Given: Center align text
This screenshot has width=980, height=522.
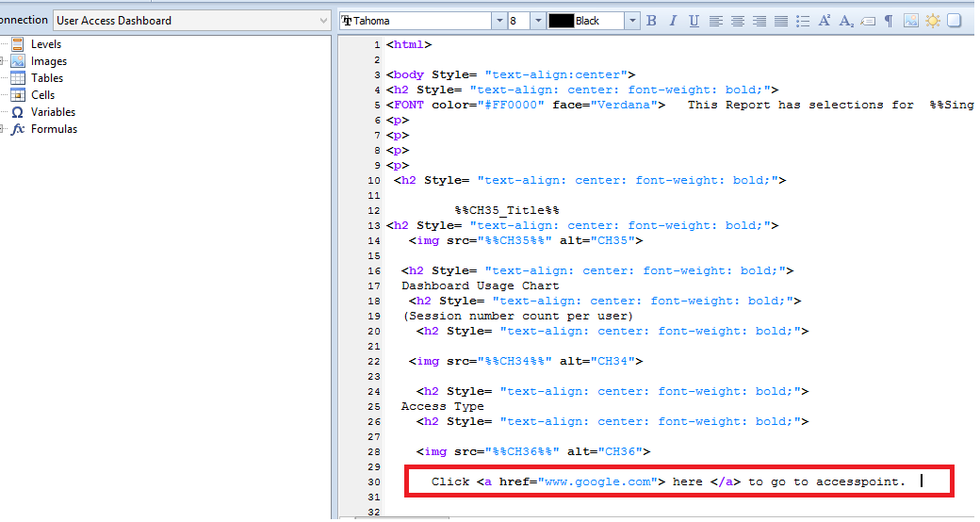Looking at the screenshot, I should (x=738, y=21).
